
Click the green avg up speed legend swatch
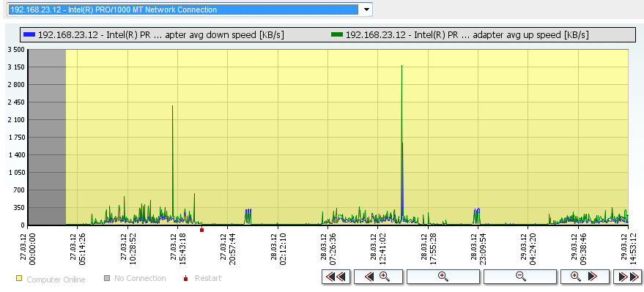coord(337,35)
